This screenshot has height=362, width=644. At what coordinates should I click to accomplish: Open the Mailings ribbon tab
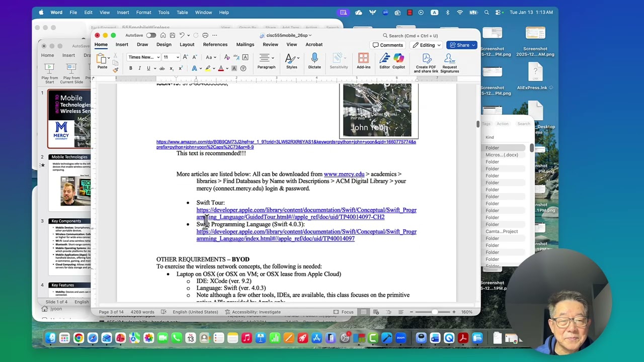pyautogui.click(x=245, y=44)
